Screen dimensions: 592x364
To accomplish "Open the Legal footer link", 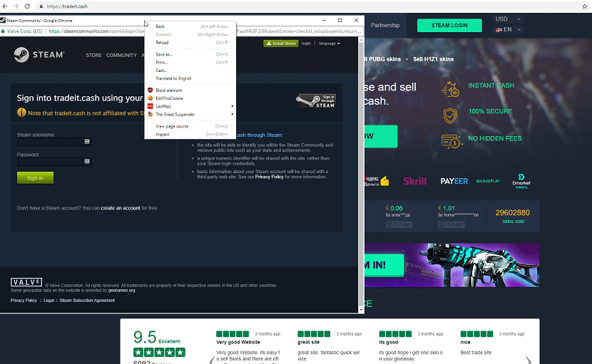I will [49, 301].
